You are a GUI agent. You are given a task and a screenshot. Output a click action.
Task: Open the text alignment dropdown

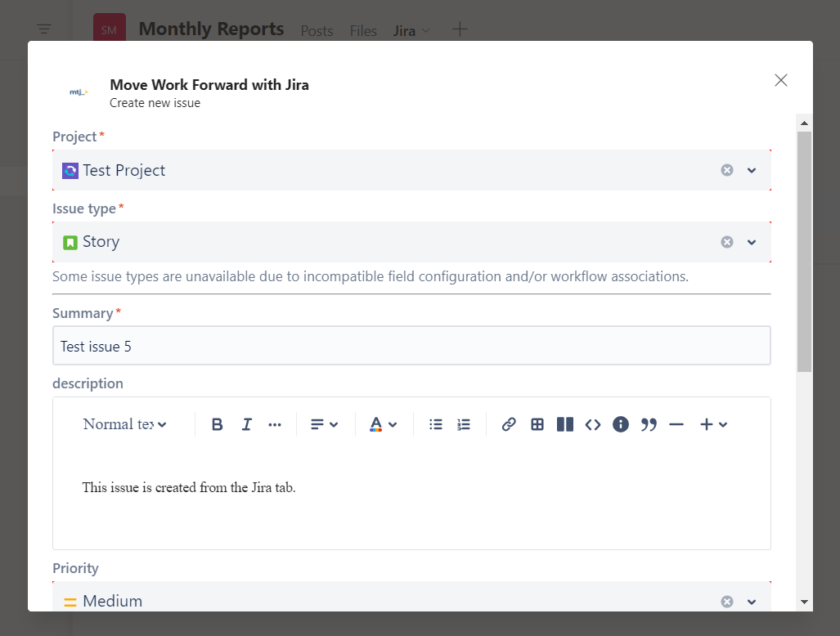click(324, 424)
